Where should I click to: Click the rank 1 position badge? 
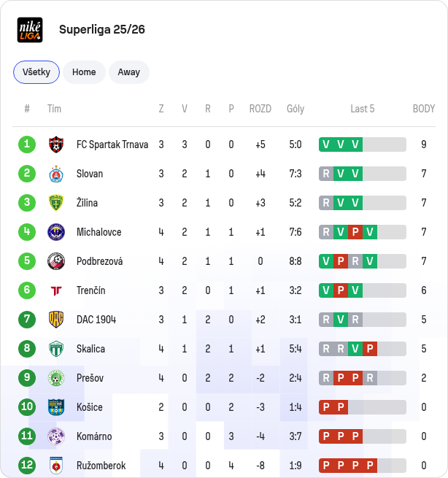(27, 144)
